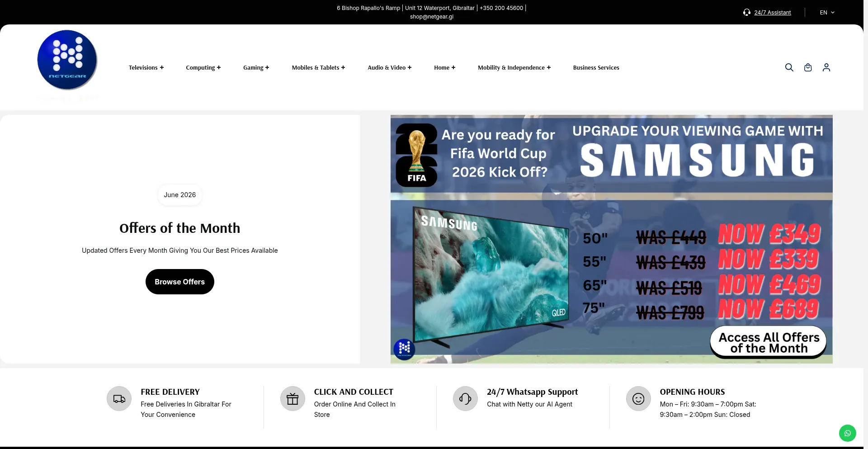Click the 24/7 Whatsapp Support heading

click(x=532, y=392)
